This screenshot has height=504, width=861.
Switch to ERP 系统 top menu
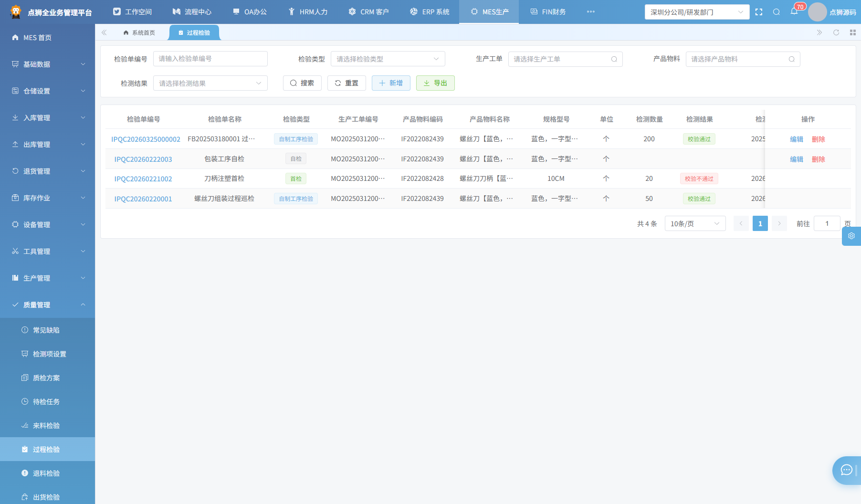coord(430,12)
